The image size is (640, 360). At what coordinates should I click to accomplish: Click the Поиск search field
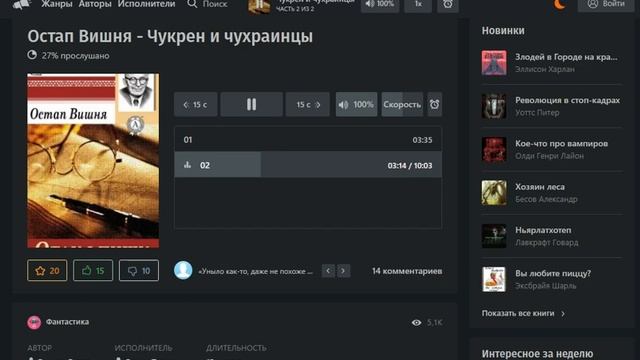coord(215,4)
